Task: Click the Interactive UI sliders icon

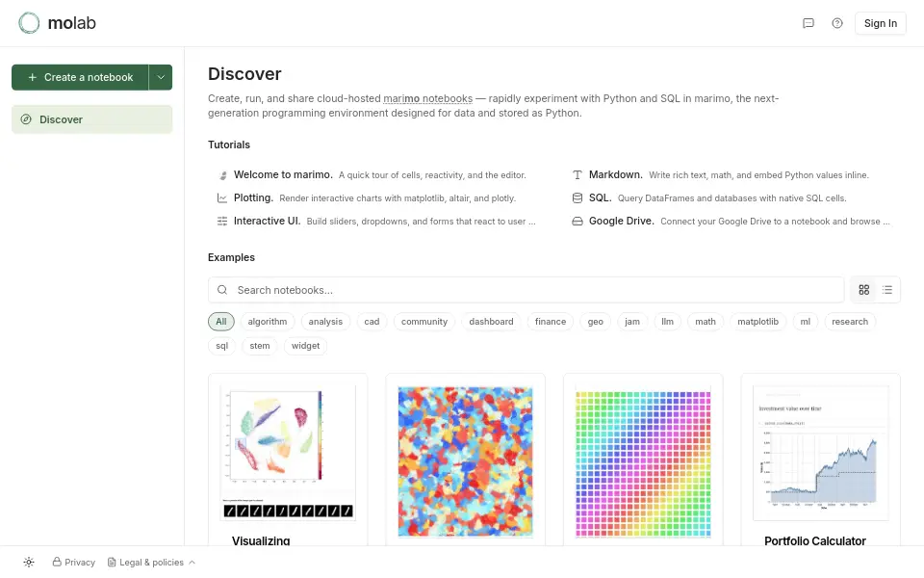Action: 222,222
